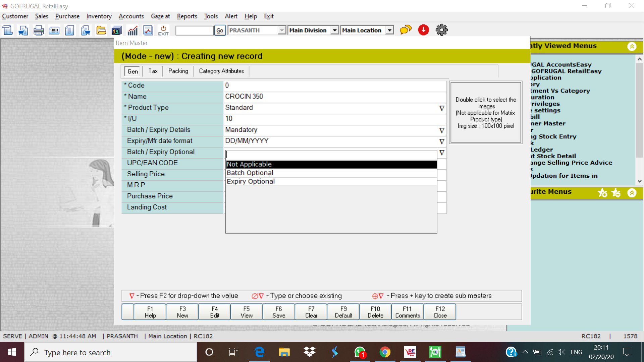Viewport: 644px width, 362px height.
Task: Click the red download arrow icon
Action: click(424, 30)
